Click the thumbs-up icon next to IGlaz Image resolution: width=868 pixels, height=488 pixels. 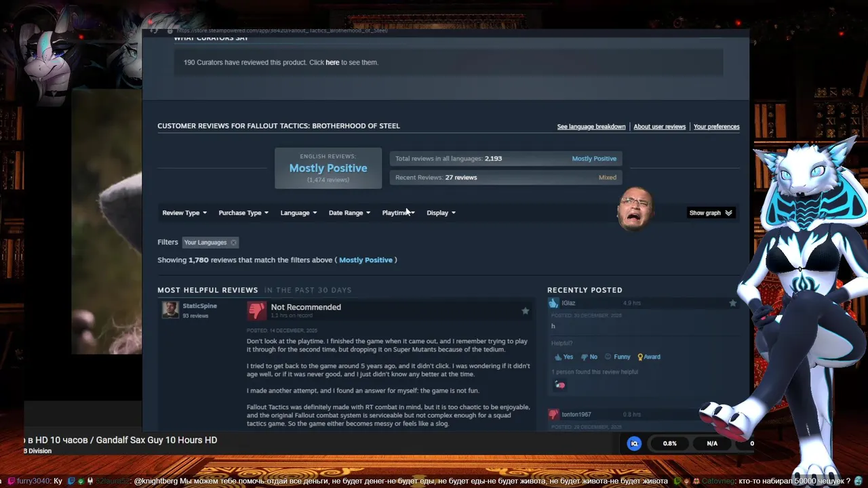pos(554,303)
